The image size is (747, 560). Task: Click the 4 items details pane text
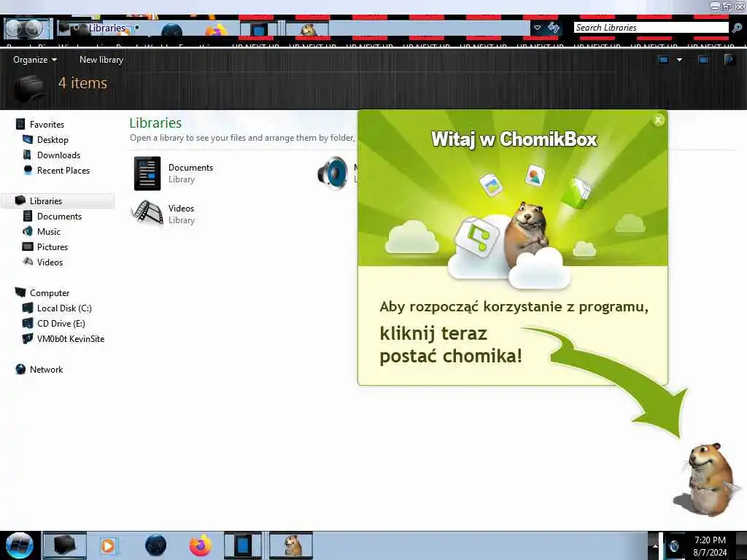pyautogui.click(x=83, y=83)
